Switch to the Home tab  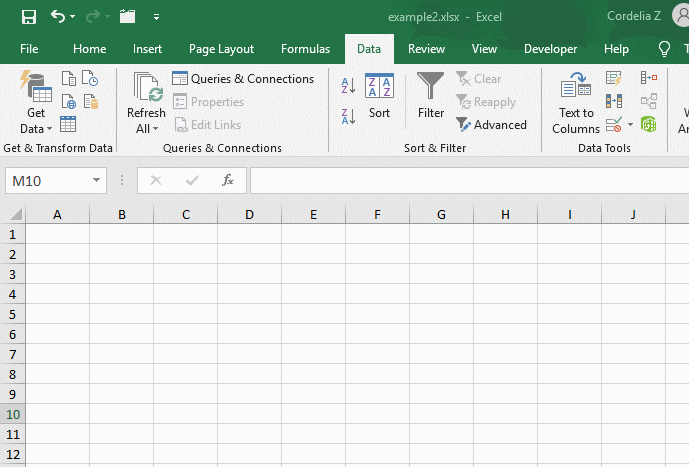pos(90,49)
